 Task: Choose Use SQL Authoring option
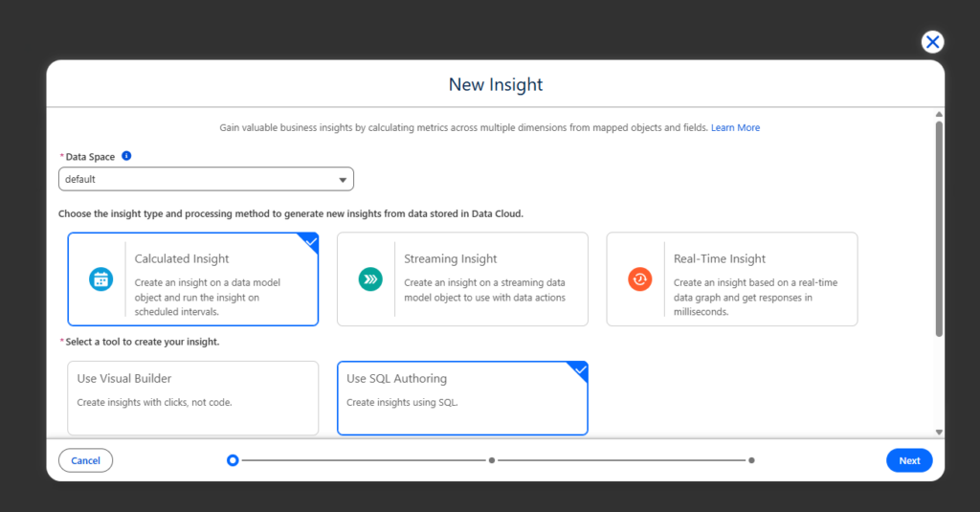[x=462, y=398]
